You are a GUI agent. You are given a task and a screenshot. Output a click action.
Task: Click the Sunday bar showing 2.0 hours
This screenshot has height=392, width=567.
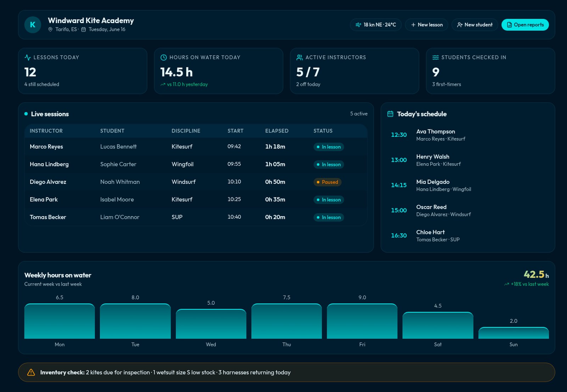(513, 333)
